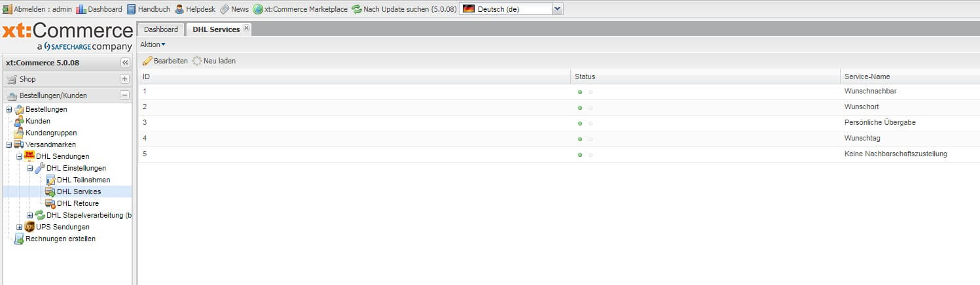Click the DHL Retoure tree icon

50,203
